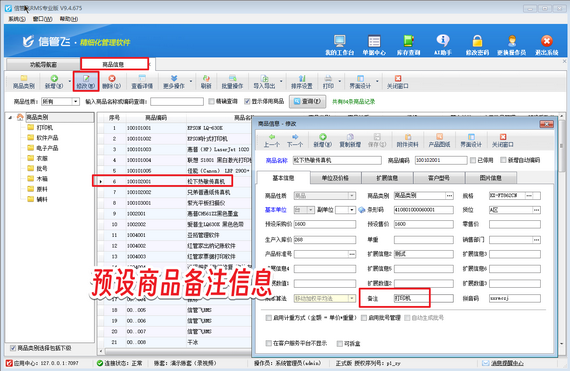Screen dimensions: 570x371
Task: Enable 启用批号管理 checkbox
Action: click(364, 318)
